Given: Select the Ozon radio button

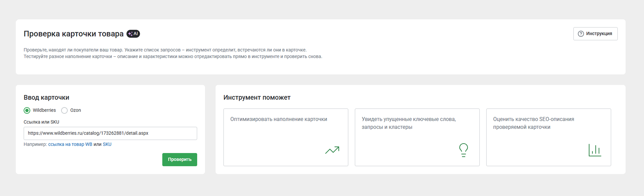Looking at the screenshot, I should click(65, 110).
